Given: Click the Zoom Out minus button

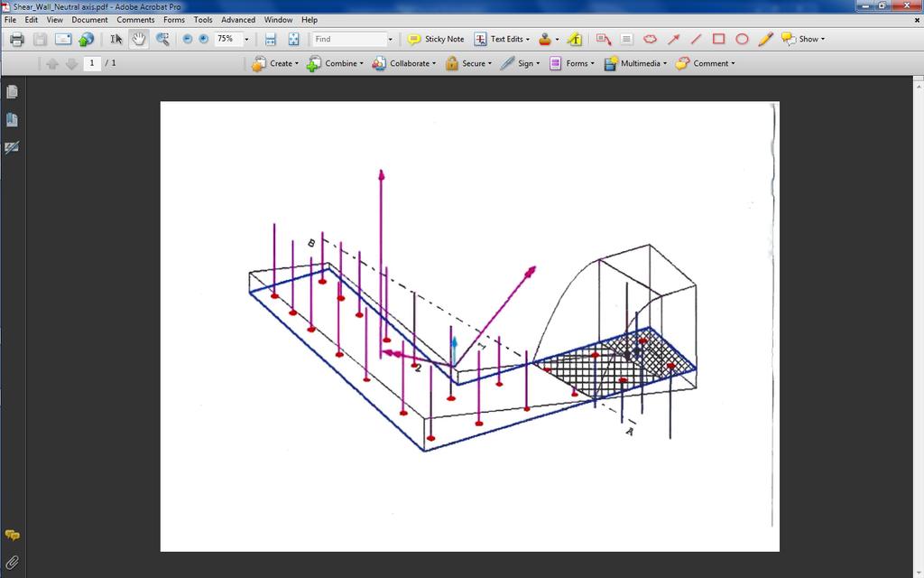Looking at the screenshot, I should pyautogui.click(x=188, y=39).
